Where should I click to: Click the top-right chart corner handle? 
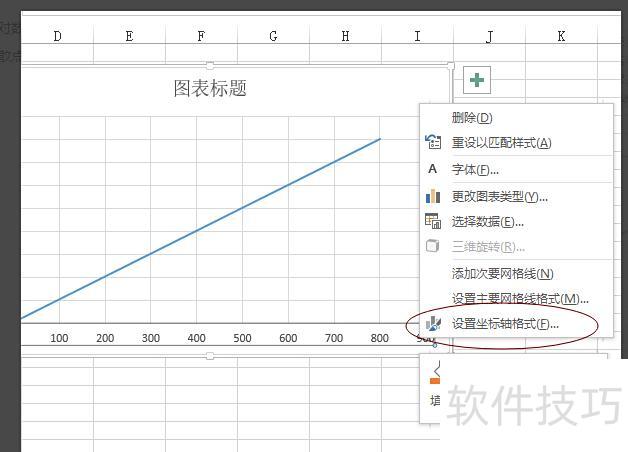(451, 65)
